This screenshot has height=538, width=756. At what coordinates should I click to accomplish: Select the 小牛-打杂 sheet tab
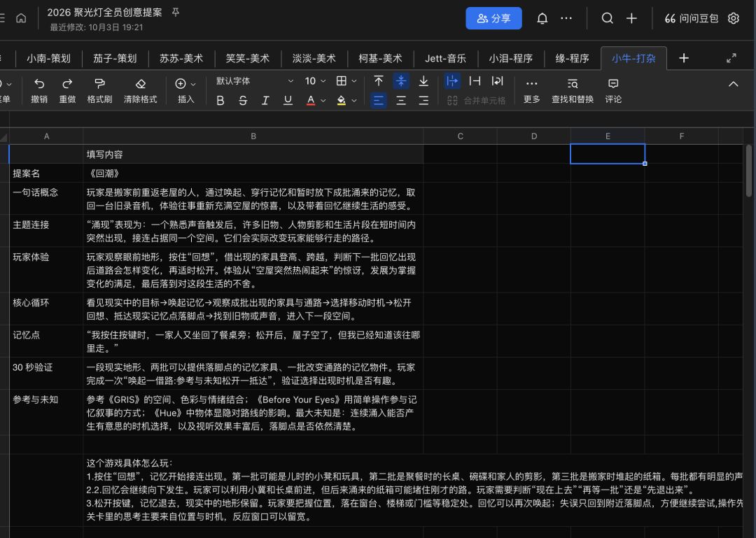pyautogui.click(x=633, y=58)
